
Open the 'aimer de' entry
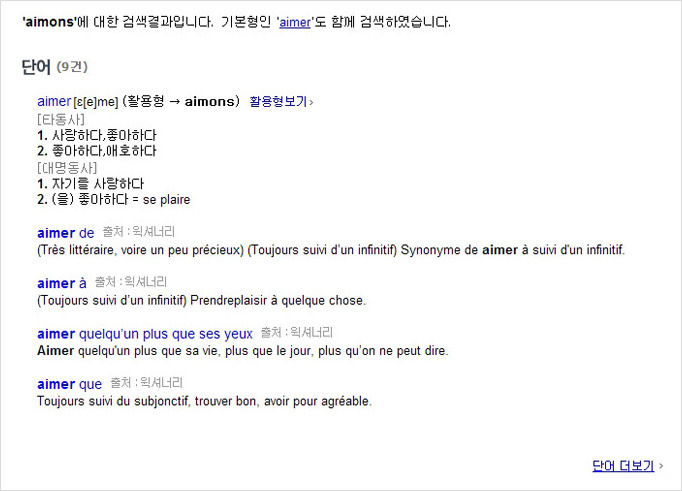point(65,233)
